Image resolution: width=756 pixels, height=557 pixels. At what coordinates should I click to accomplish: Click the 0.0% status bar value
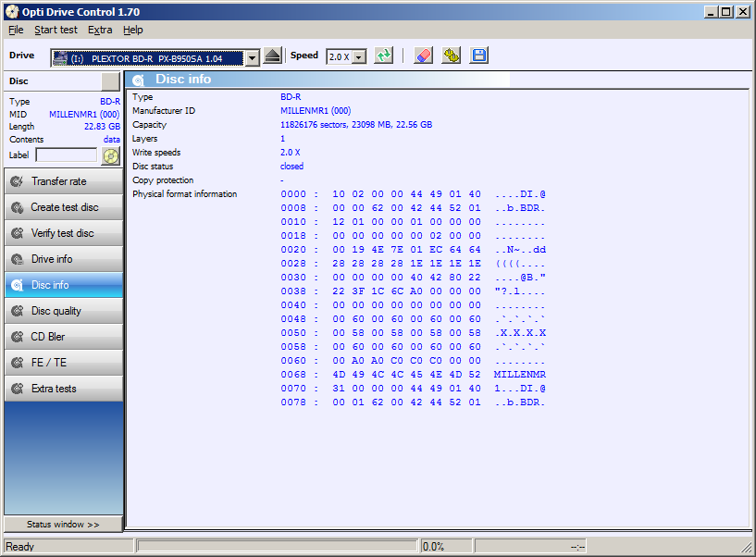coord(433,547)
